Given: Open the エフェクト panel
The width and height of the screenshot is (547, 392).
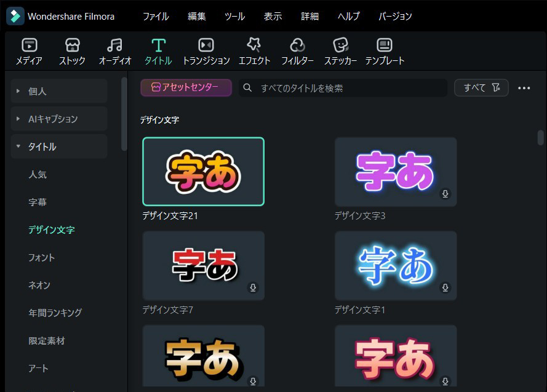Looking at the screenshot, I should tap(254, 50).
